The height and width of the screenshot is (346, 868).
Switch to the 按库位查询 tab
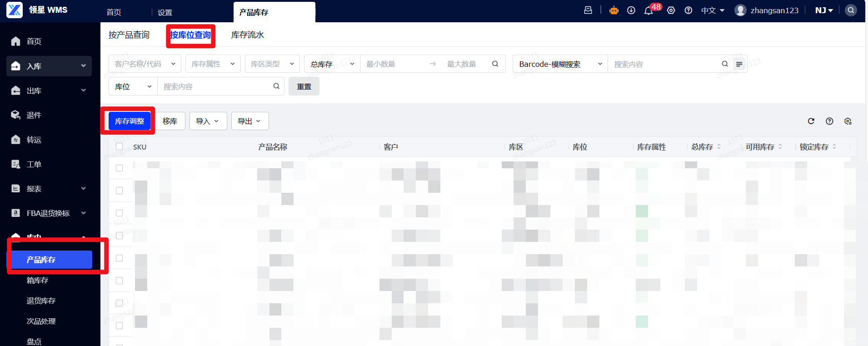(x=190, y=35)
